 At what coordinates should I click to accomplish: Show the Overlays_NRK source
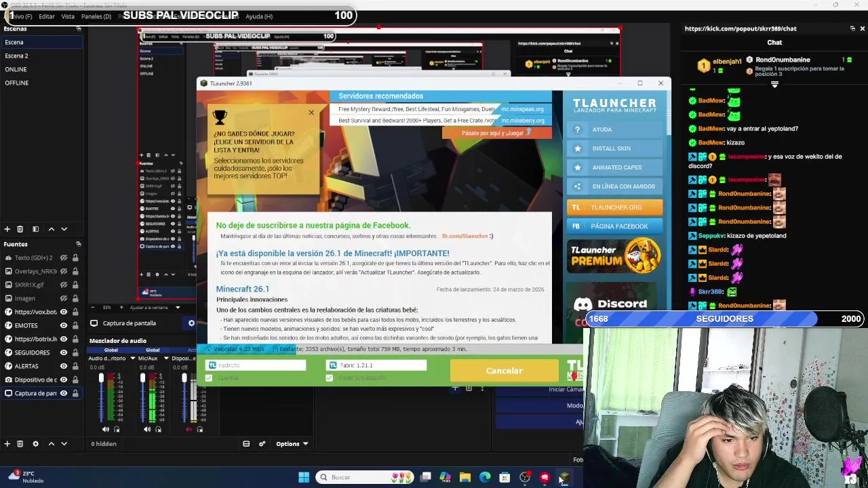coord(64,271)
